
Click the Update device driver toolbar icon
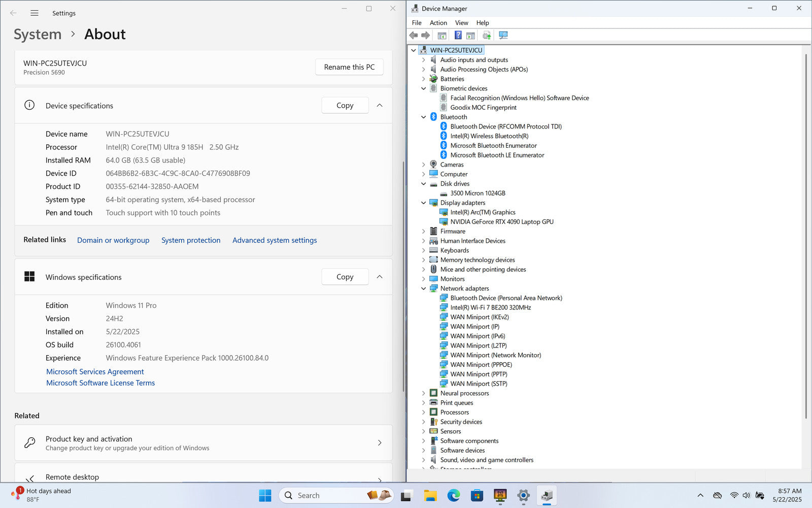click(x=487, y=35)
